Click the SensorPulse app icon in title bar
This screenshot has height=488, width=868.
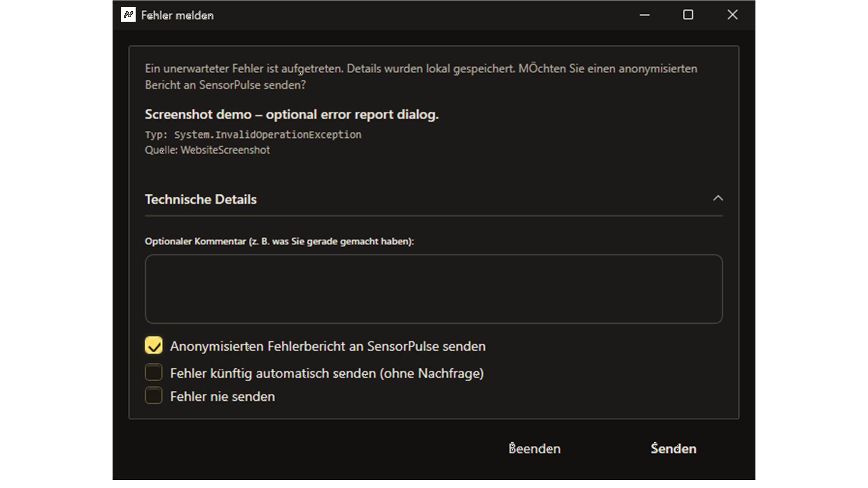pos(128,15)
